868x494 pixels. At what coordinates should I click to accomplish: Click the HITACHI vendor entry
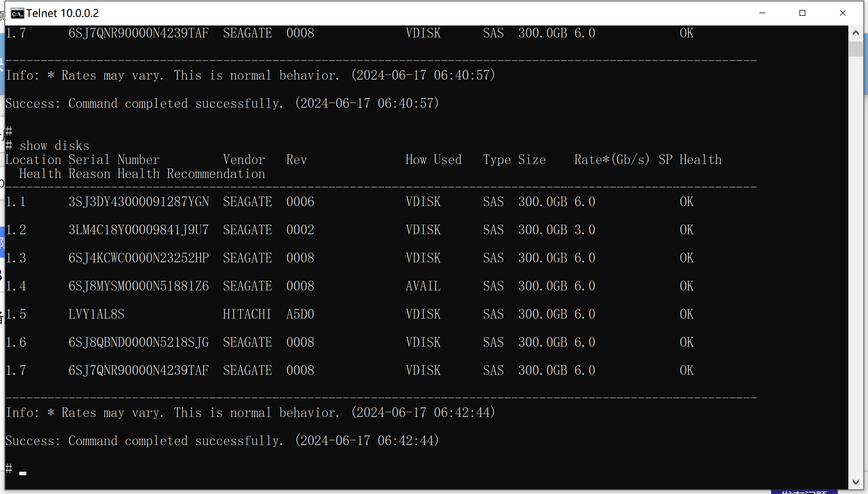click(247, 314)
